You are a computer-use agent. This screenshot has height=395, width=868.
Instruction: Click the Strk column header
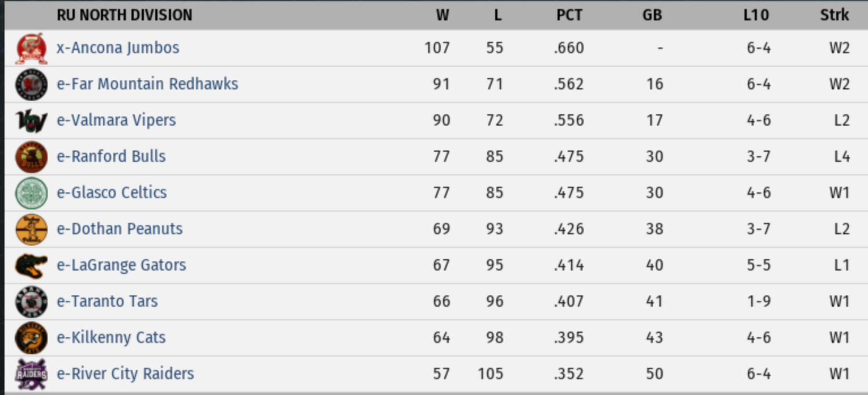(835, 15)
